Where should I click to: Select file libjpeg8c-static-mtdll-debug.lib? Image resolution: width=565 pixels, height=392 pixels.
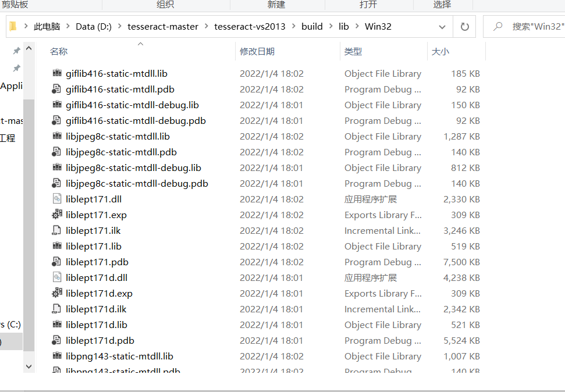coord(133,168)
